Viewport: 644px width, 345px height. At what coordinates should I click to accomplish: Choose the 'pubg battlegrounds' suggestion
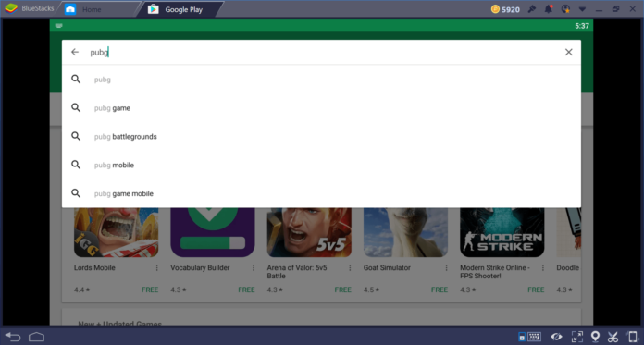tap(322, 136)
